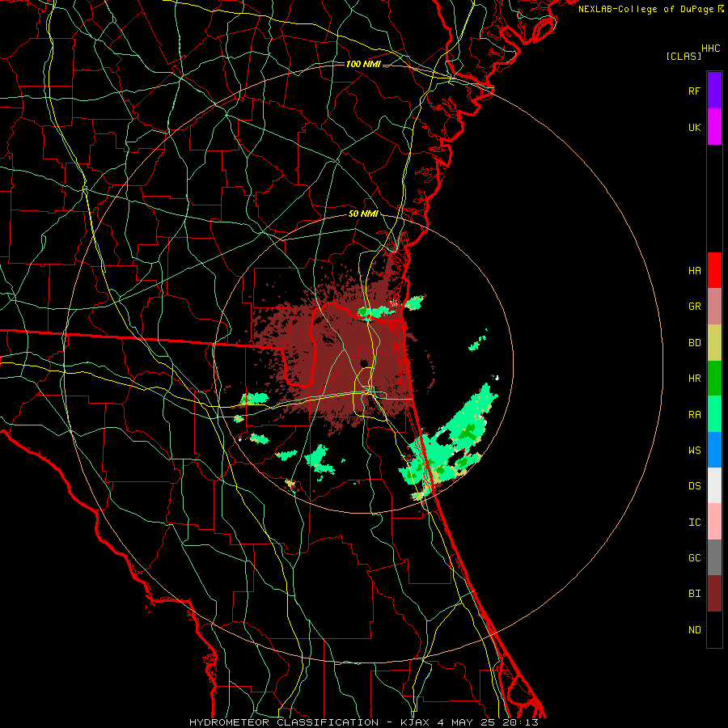
Task: Click the BI legend label
Action: [695, 594]
